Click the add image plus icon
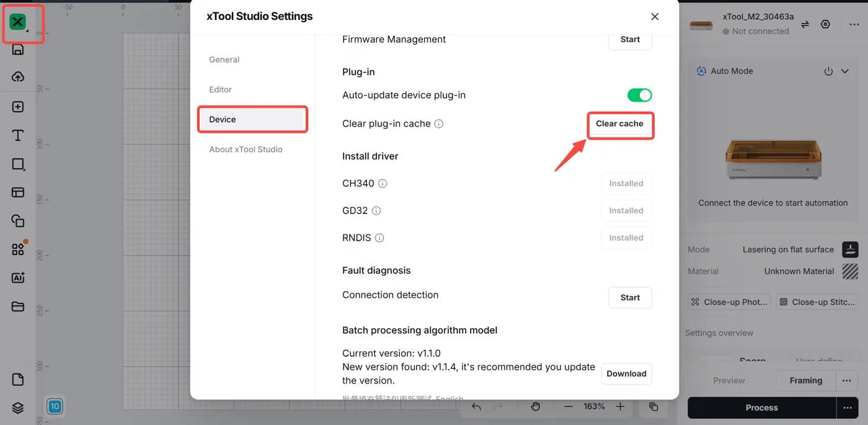This screenshot has height=425, width=868. click(x=18, y=107)
